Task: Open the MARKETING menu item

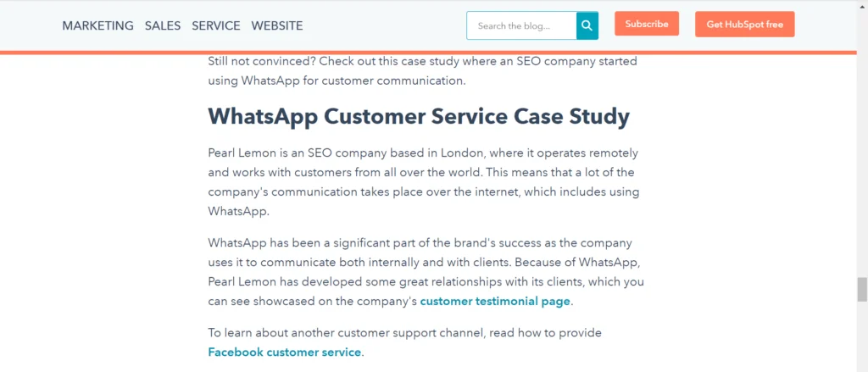Action: click(97, 25)
